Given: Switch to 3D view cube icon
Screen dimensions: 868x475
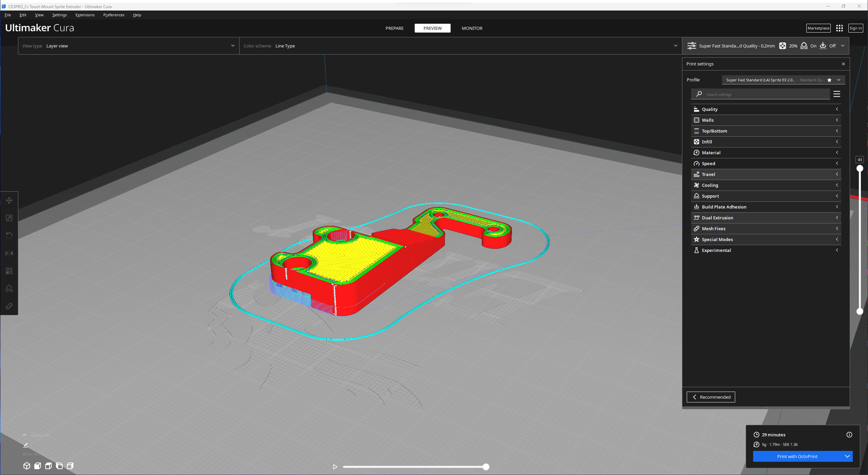Looking at the screenshot, I should click(x=27, y=466).
